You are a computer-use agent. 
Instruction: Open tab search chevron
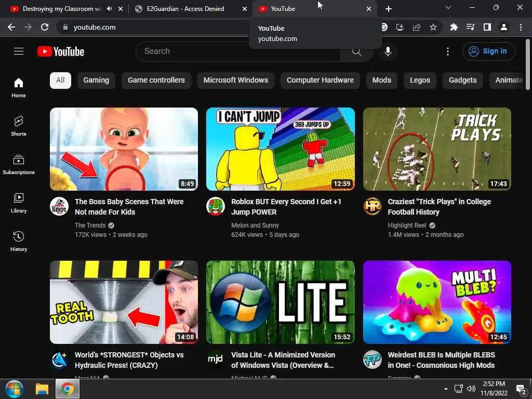(x=448, y=7)
